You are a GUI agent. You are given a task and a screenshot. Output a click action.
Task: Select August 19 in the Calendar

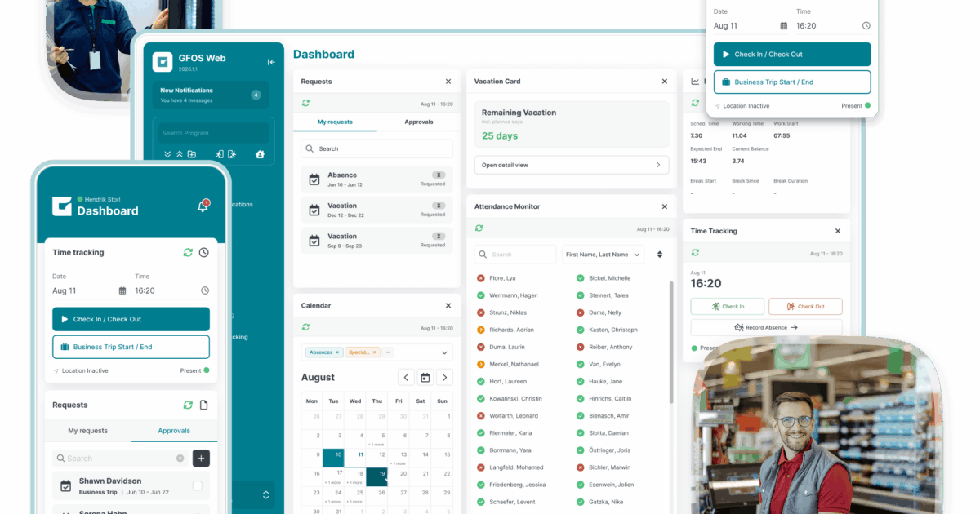(x=376, y=476)
